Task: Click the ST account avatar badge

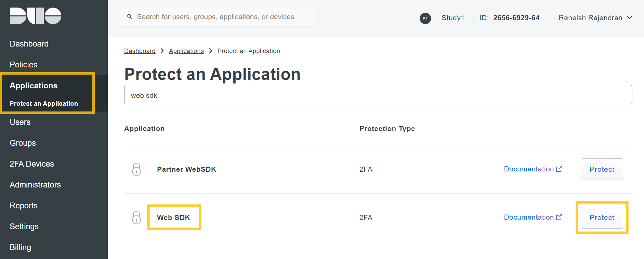Action: tap(425, 18)
